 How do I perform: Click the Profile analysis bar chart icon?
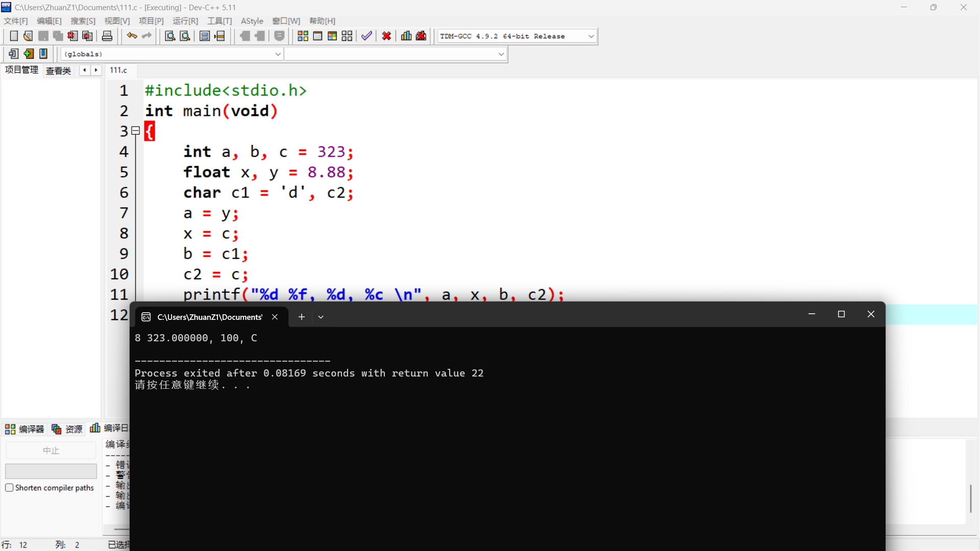(x=406, y=36)
